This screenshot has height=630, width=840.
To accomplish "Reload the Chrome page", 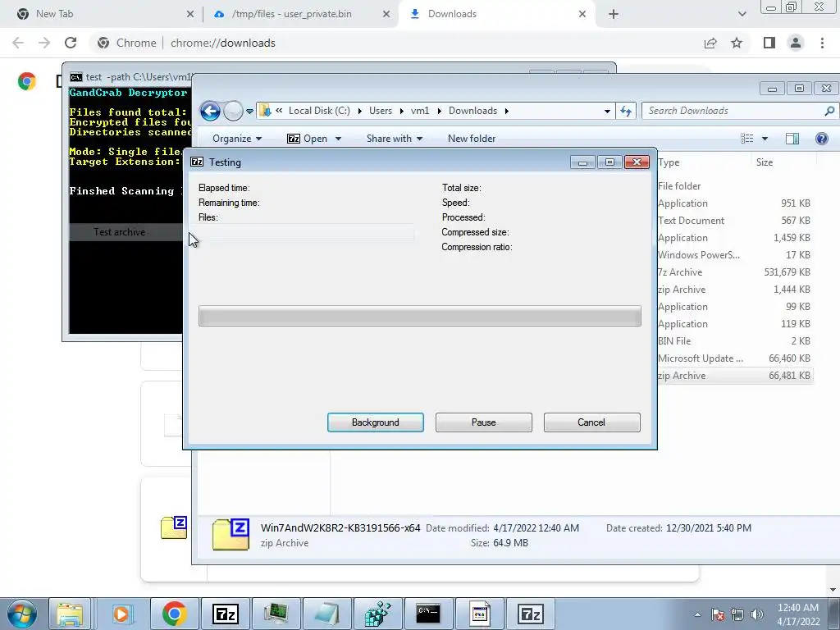I will click(71, 43).
